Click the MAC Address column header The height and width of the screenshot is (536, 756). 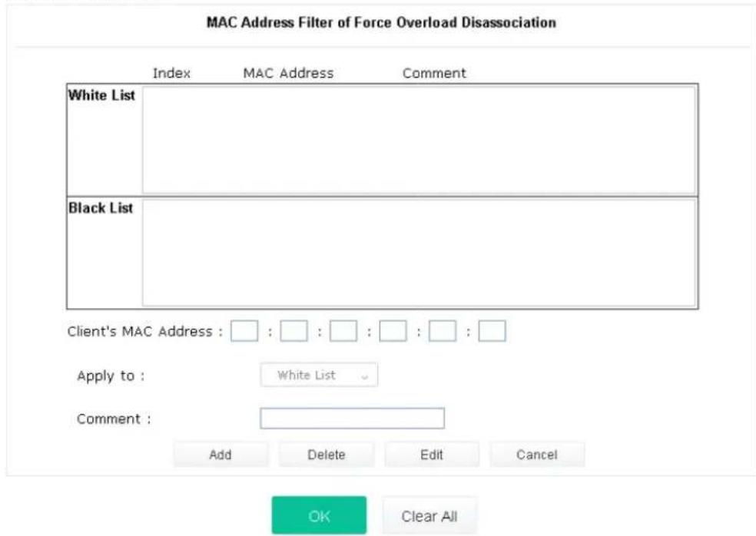pyautogui.click(x=288, y=73)
